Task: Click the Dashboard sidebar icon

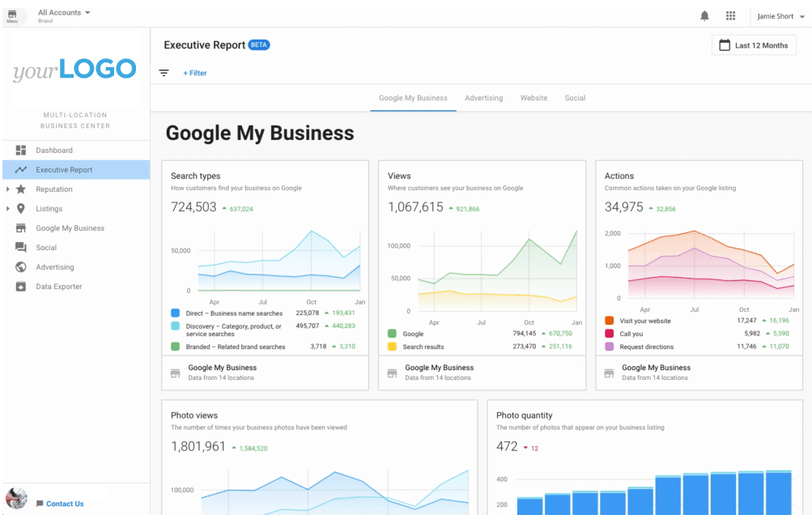Action: click(x=21, y=151)
